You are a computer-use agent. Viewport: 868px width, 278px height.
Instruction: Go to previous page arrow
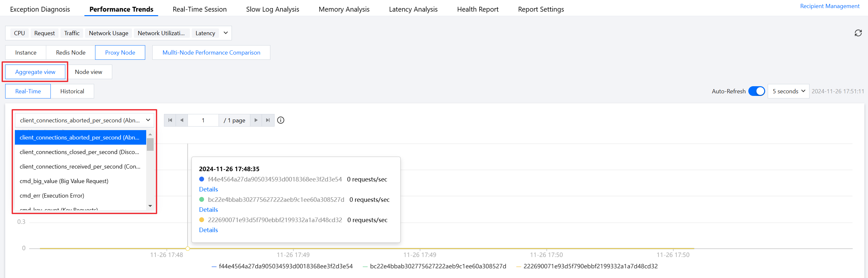182,120
